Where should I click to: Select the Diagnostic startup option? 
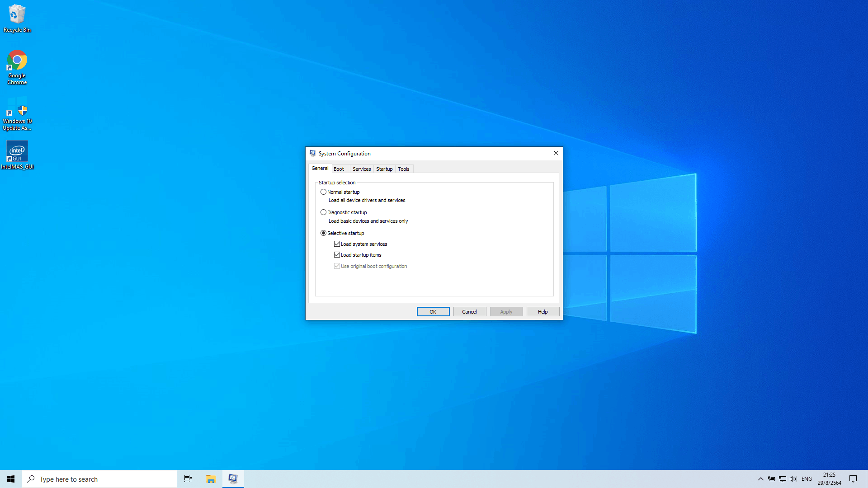[323, 212]
